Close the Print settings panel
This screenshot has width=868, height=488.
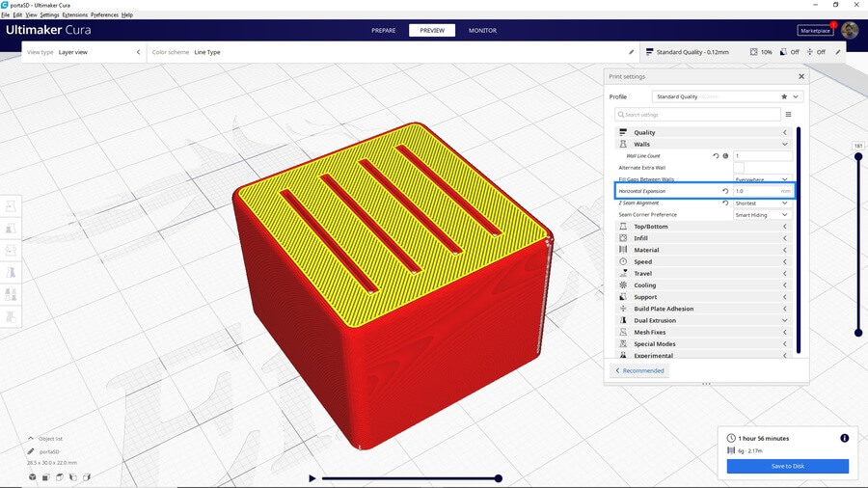[800, 76]
